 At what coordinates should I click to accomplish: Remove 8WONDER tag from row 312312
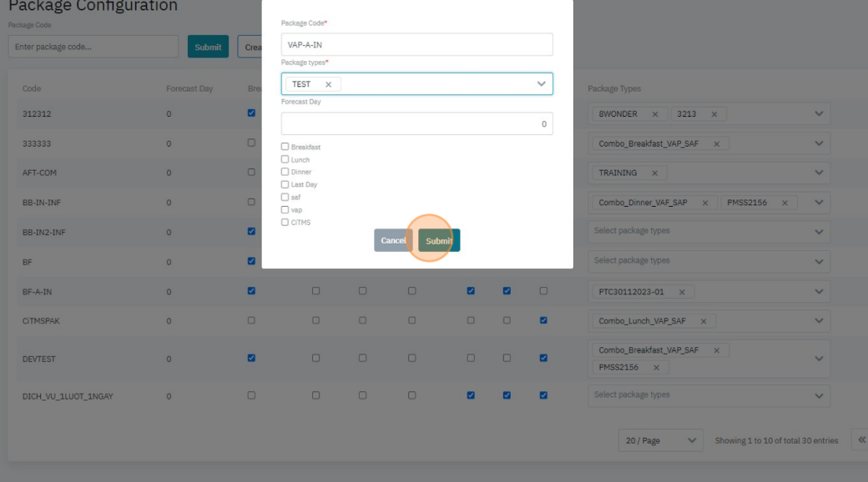(654, 114)
